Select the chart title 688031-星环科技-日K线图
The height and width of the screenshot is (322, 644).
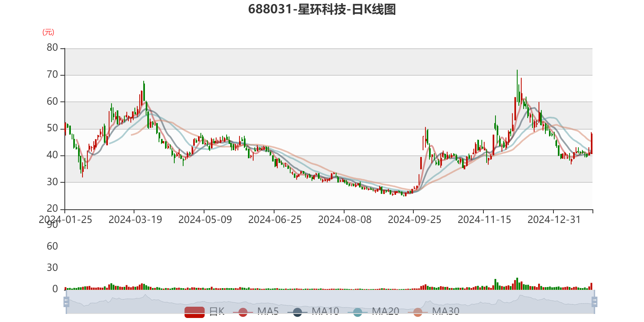click(x=322, y=9)
